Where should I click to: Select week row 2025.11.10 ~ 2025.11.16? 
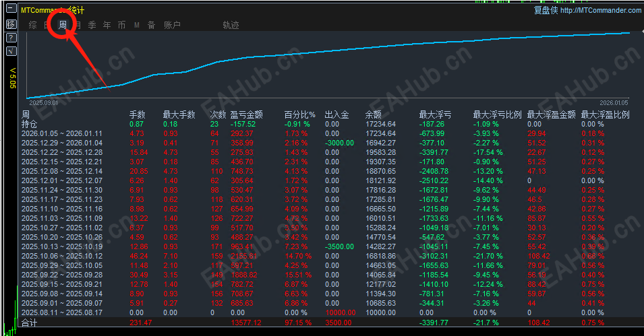62,209
